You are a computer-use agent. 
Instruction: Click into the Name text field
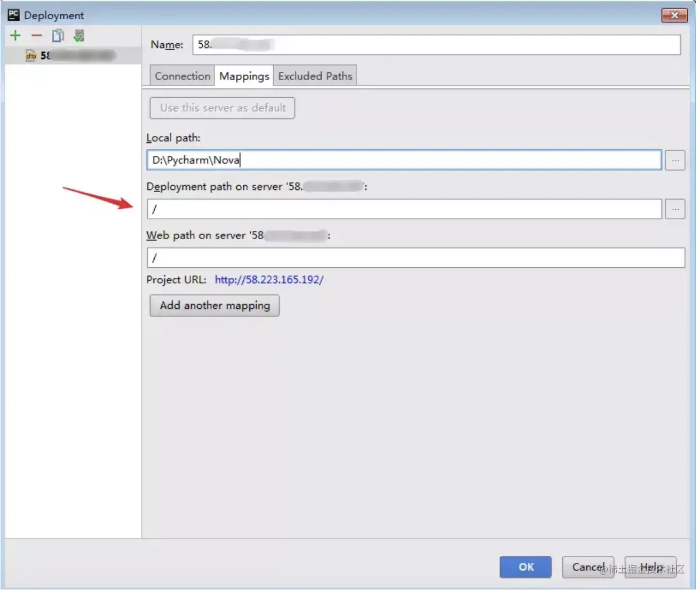(436, 45)
